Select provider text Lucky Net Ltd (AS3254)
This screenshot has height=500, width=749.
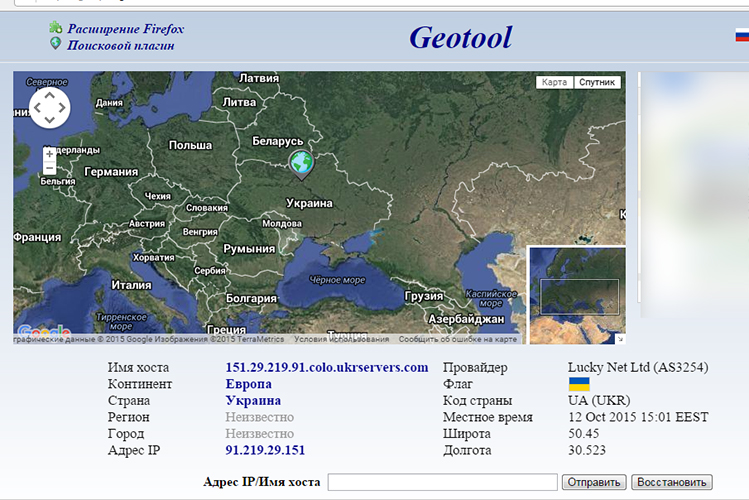point(638,367)
